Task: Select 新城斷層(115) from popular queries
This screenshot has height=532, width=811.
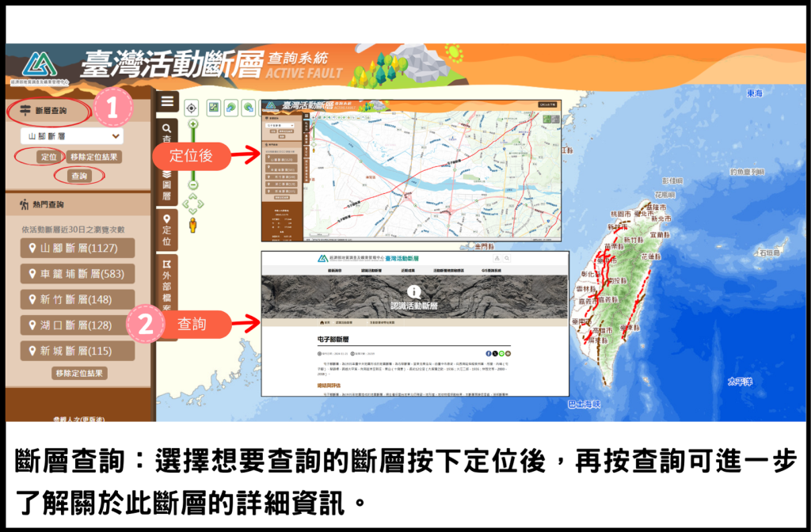Action: pos(78,350)
